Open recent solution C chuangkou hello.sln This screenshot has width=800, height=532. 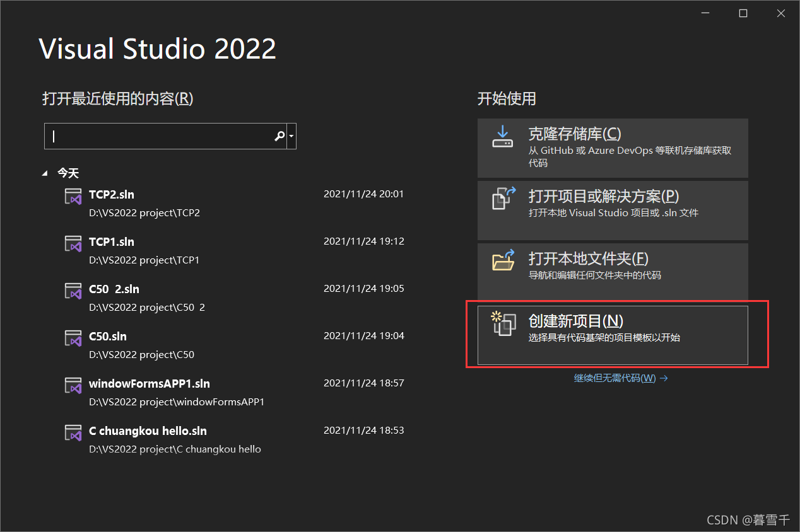coord(148,431)
